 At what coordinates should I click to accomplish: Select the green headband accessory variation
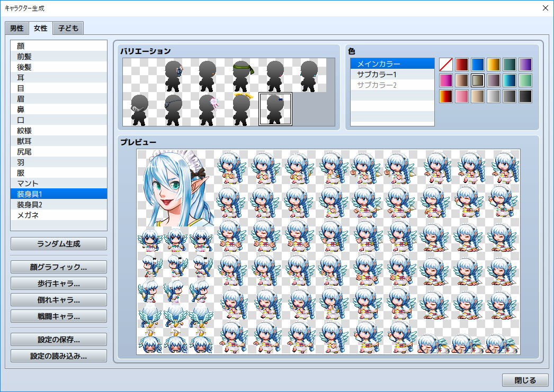242,74
